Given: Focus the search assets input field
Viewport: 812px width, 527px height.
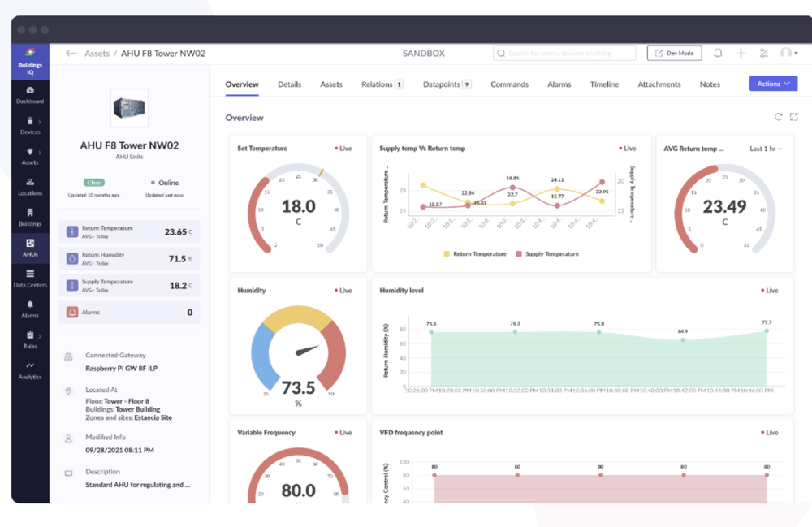Looking at the screenshot, I should pyautogui.click(x=564, y=53).
